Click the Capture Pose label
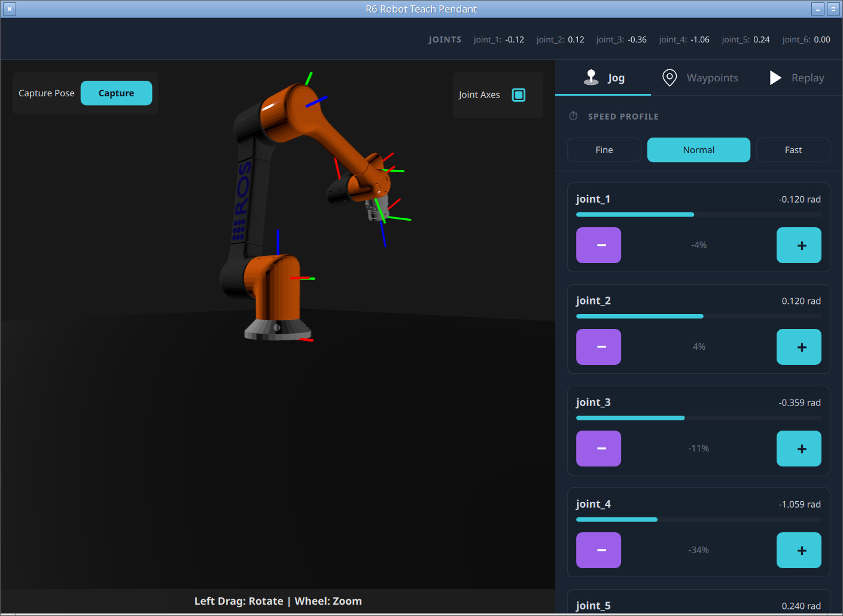The image size is (843, 616). tap(47, 93)
